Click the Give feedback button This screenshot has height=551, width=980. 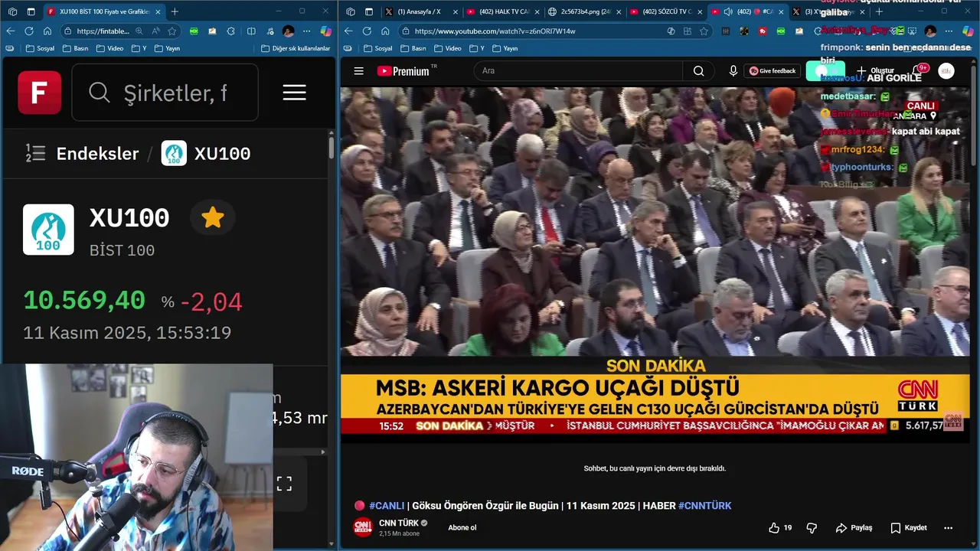coord(773,71)
